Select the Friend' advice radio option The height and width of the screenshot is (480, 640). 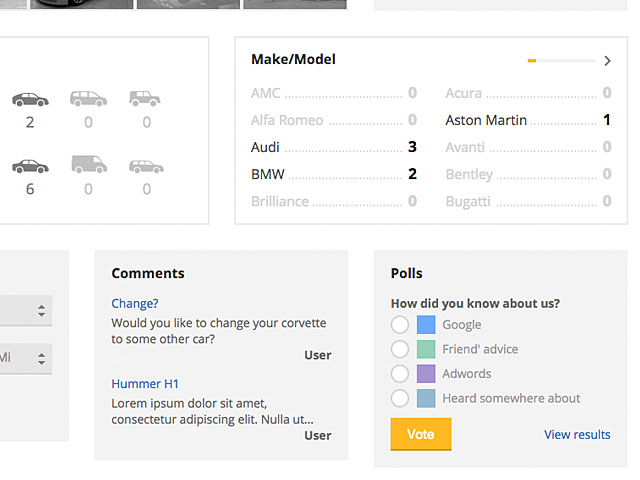coord(400,349)
